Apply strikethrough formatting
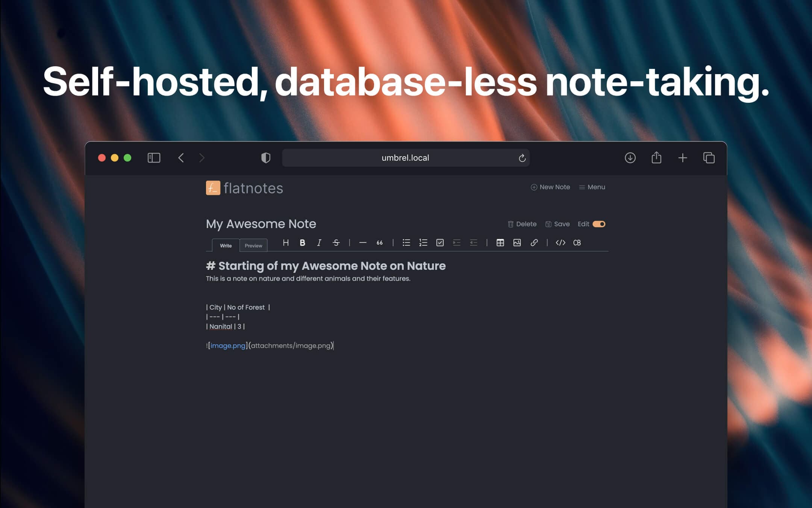This screenshot has height=508, width=812. coord(336,243)
